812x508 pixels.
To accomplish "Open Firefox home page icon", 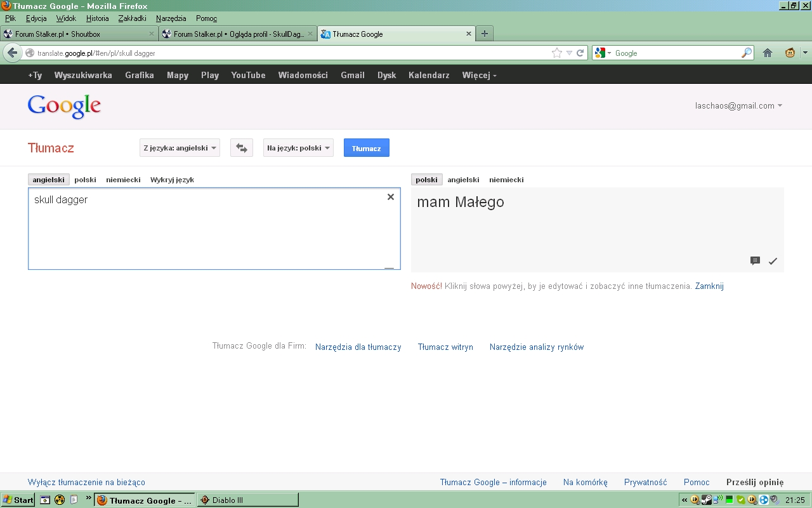I will pos(768,53).
